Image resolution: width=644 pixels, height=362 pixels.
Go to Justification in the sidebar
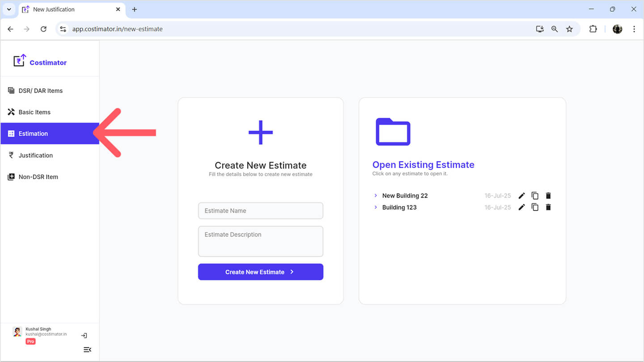click(50, 156)
